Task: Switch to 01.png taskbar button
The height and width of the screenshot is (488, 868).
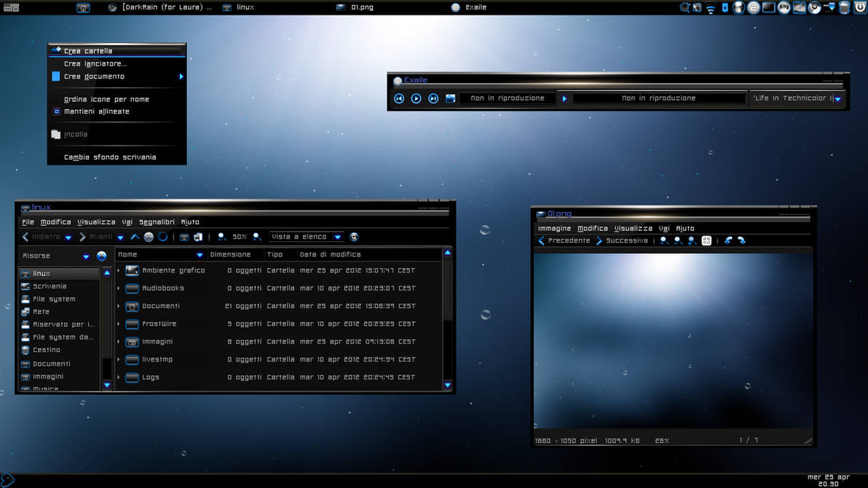Action: coord(356,7)
